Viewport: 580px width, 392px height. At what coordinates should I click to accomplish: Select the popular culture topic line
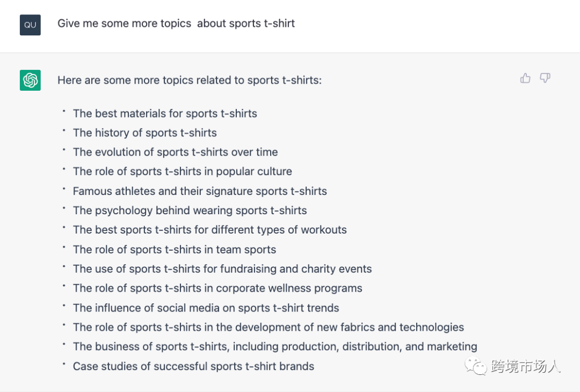[x=183, y=171]
